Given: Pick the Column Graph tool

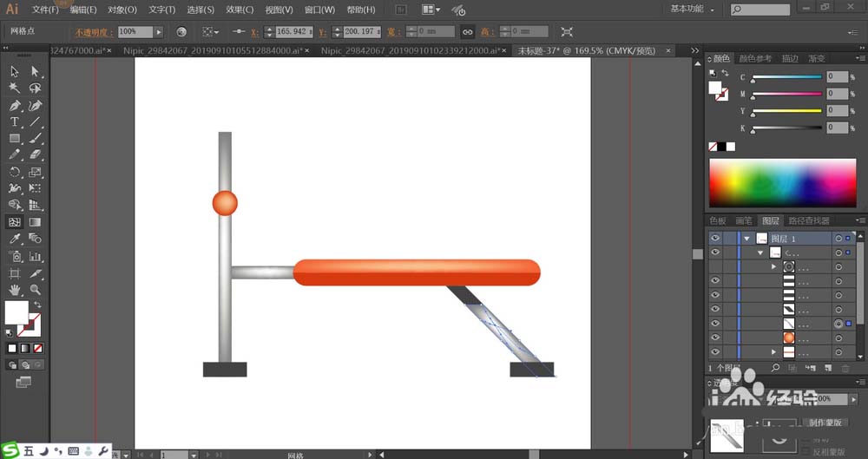Looking at the screenshot, I should [x=36, y=256].
